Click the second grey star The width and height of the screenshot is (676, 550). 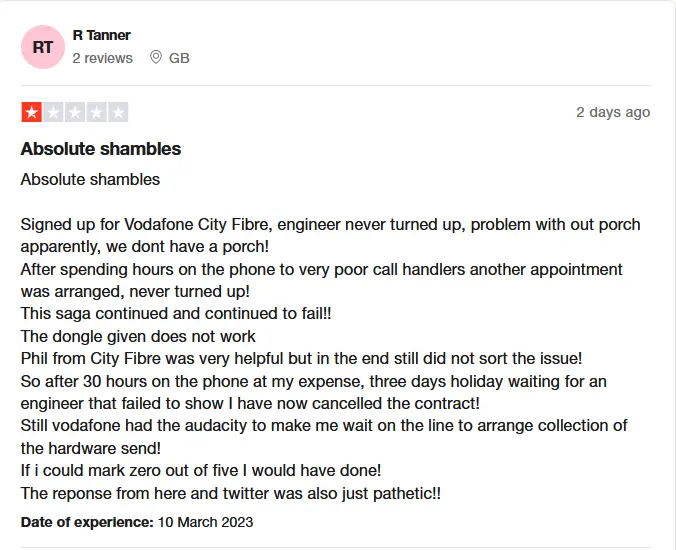(x=53, y=112)
